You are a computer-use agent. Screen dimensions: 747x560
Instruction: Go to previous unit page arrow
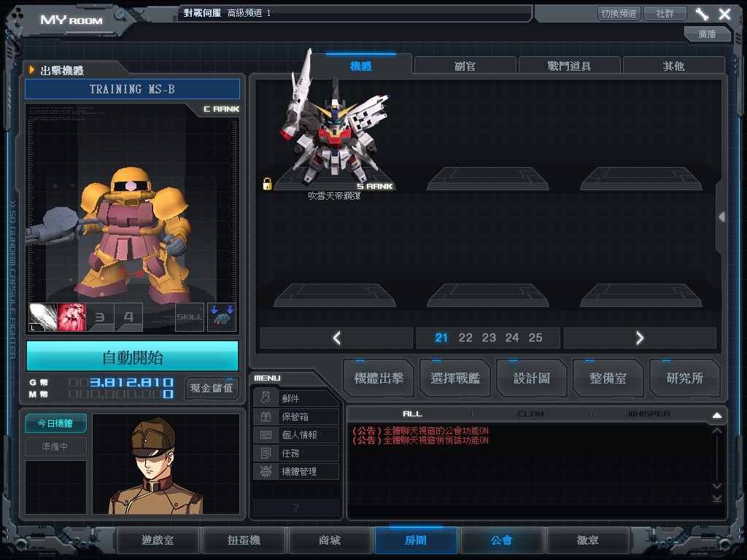[x=337, y=338]
